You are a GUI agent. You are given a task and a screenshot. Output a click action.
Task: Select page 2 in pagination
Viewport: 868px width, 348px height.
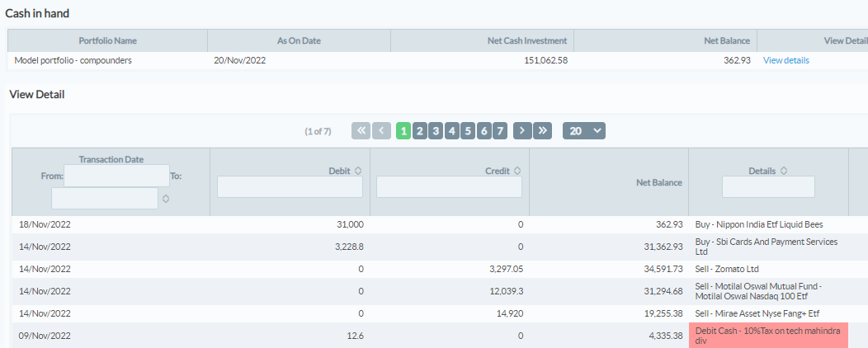[420, 131]
